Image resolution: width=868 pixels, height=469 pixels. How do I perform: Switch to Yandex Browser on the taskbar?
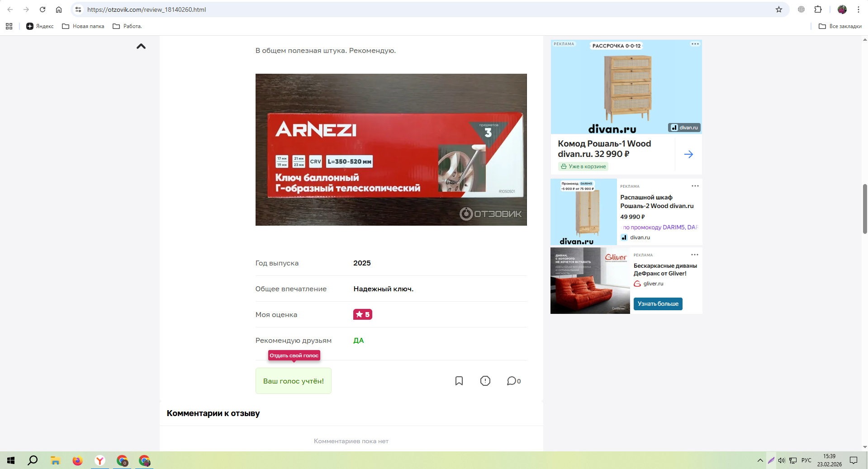pyautogui.click(x=100, y=460)
